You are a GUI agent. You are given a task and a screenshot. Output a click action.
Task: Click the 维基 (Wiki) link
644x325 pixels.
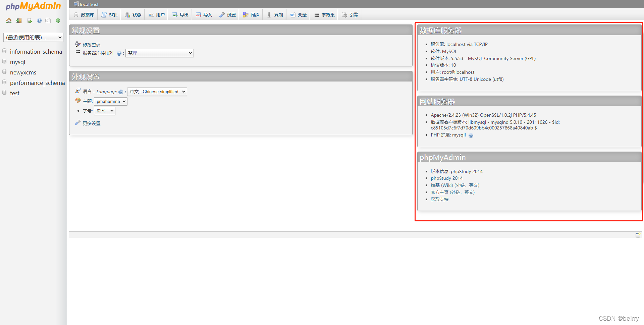[455, 185]
